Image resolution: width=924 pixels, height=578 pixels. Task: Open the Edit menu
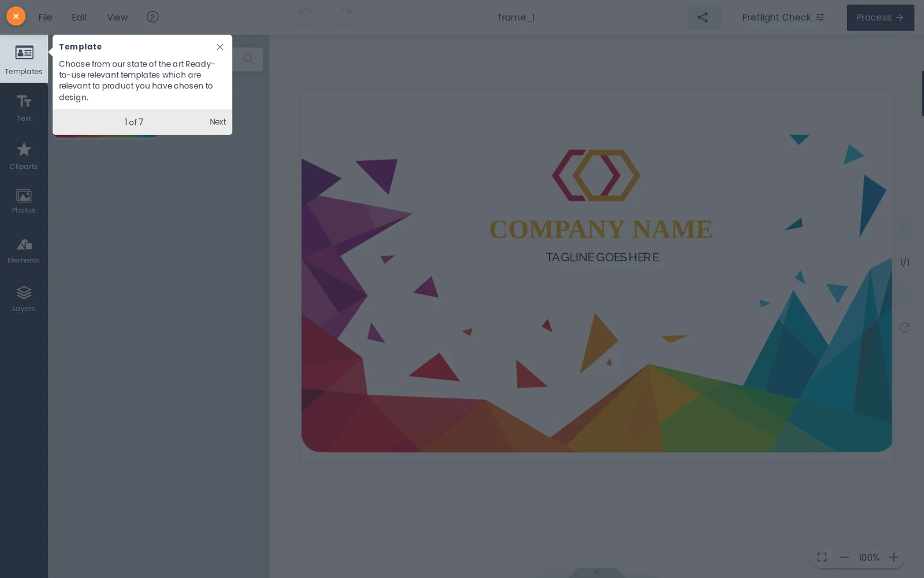pyautogui.click(x=80, y=17)
